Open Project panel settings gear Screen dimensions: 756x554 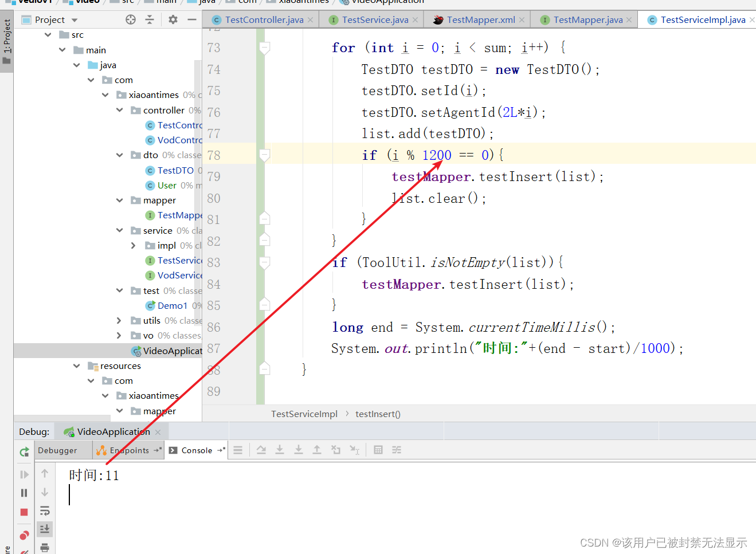(x=173, y=19)
